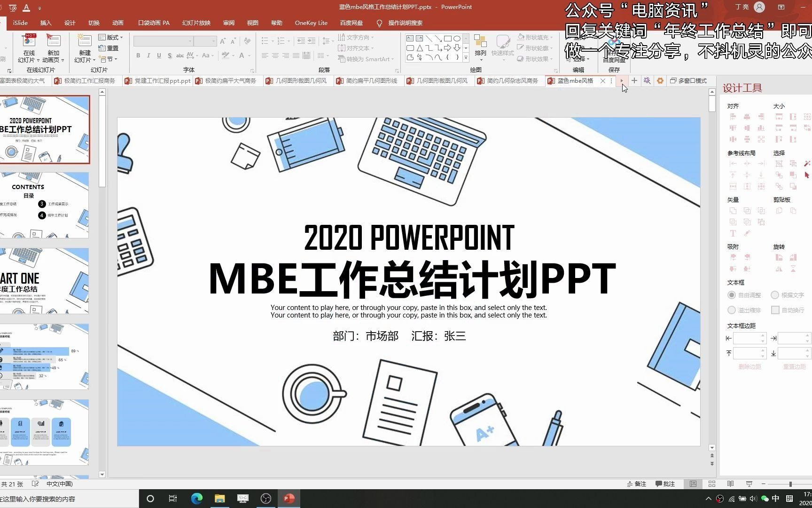Increase font size with larger A icon
The height and width of the screenshot is (508, 812).
pos(223,41)
